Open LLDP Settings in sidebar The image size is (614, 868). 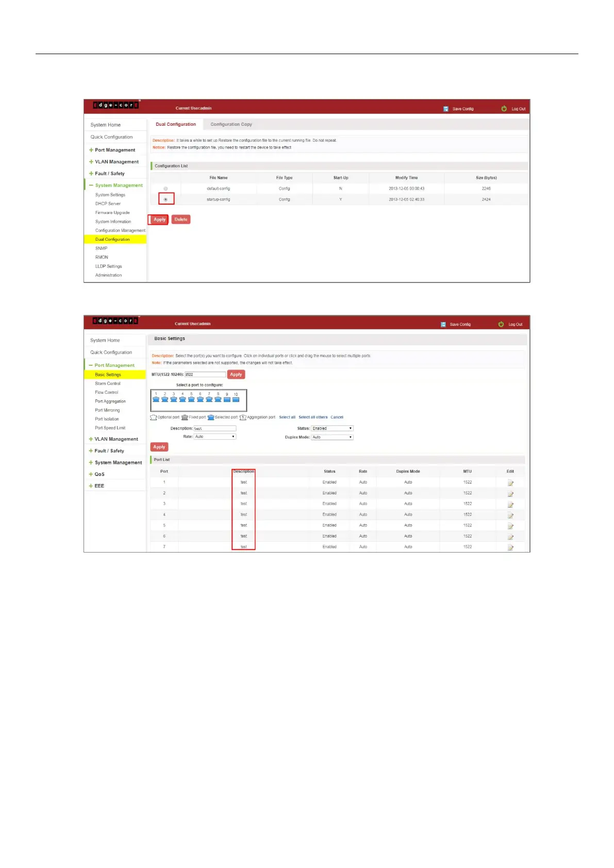pos(109,266)
